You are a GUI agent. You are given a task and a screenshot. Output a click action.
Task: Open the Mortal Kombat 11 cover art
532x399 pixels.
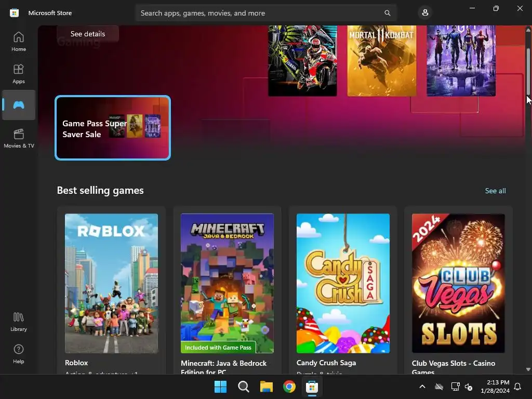(382, 61)
